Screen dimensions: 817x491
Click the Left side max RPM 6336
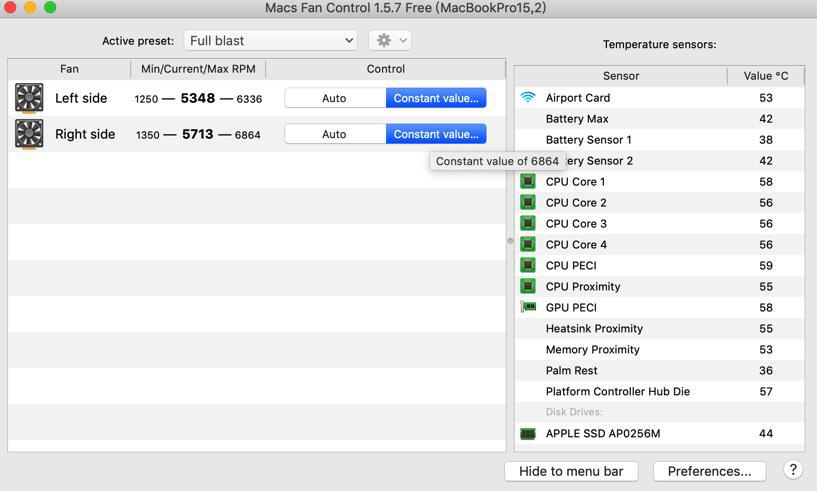tap(249, 99)
